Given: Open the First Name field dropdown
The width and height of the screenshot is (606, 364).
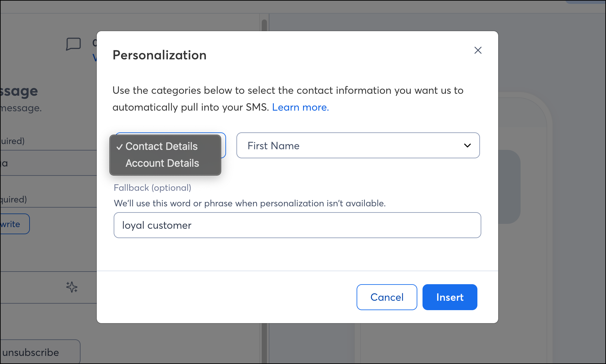Looking at the screenshot, I should (358, 145).
